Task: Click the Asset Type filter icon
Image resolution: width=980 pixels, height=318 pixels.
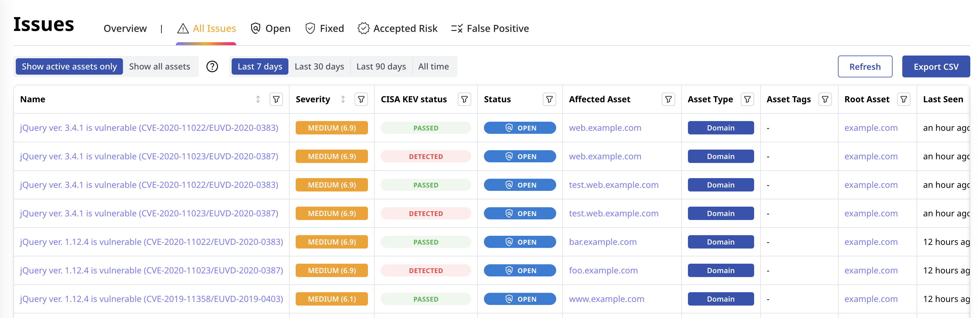Action: click(x=747, y=99)
